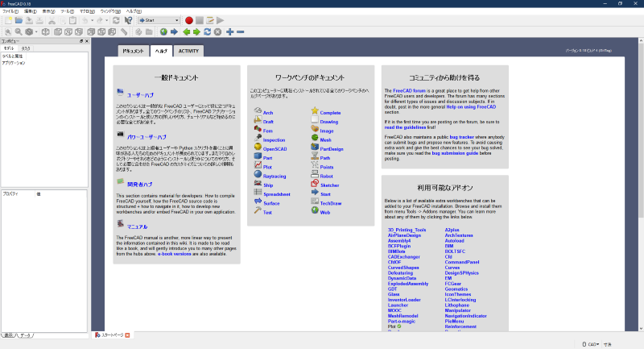Screen dimensions: 644x349
Task: Open the OpenSCAD workbench documentation link
Action: tap(275, 149)
